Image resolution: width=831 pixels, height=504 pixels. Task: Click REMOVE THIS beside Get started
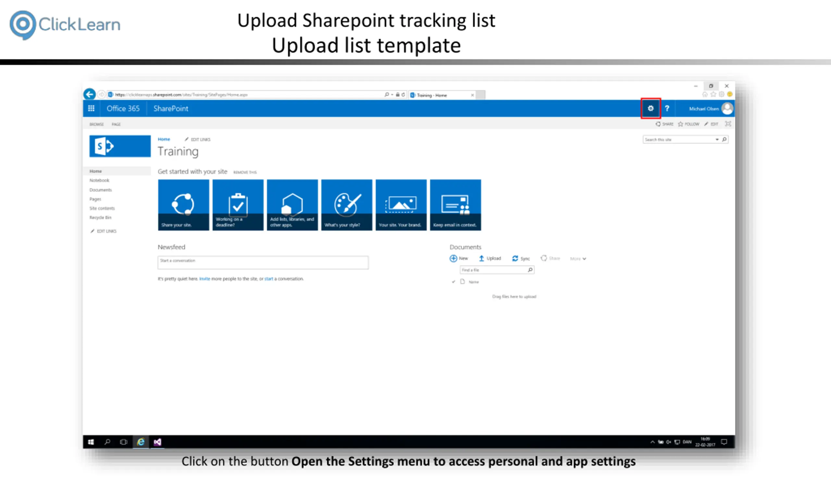click(245, 172)
